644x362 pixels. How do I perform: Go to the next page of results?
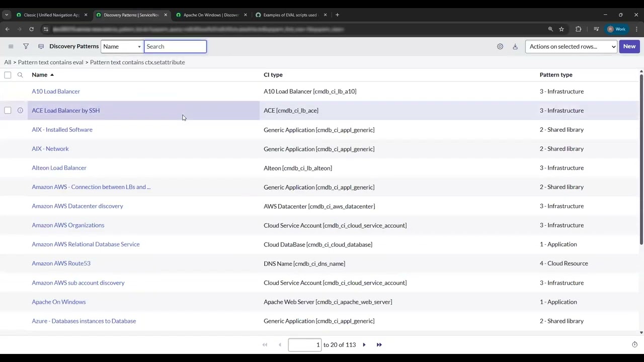[364, 344]
